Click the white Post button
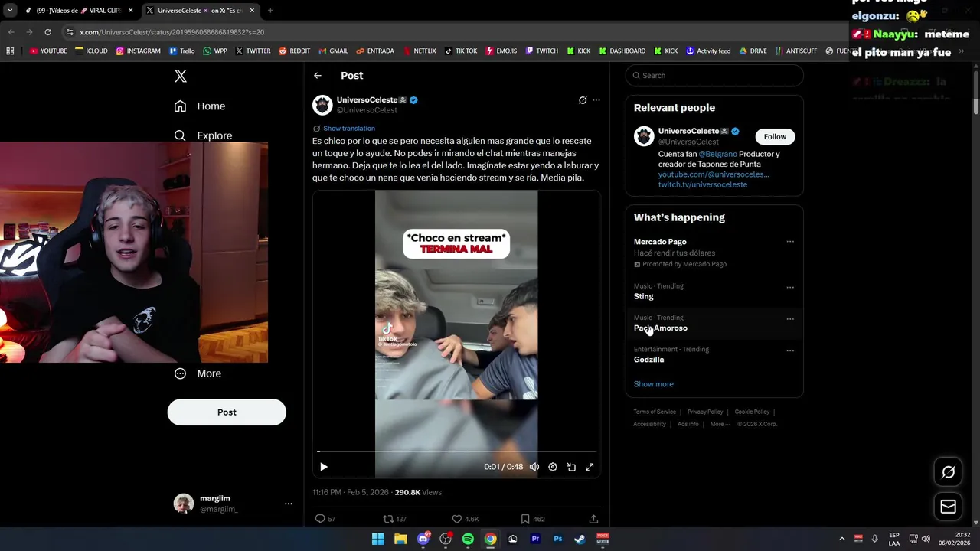This screenshot has width=980, height=551. [227, 412]
